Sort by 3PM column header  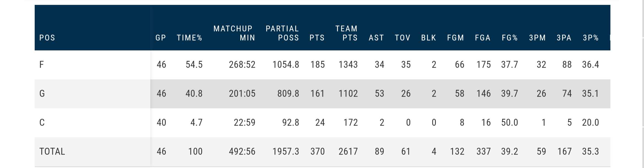click(537, 38)
